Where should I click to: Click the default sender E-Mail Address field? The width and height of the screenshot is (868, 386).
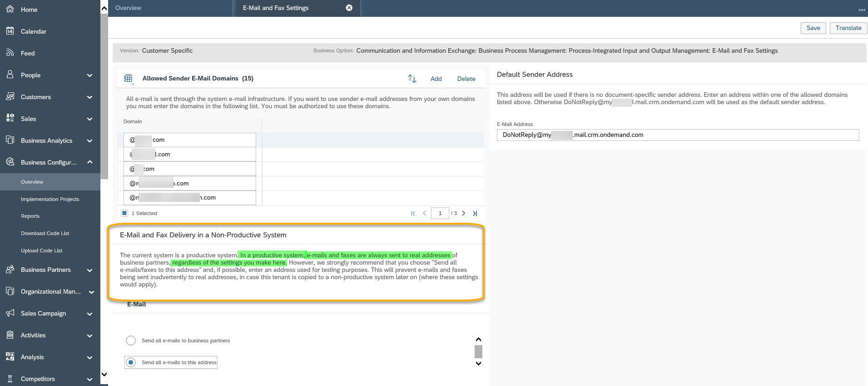point(678,135)
